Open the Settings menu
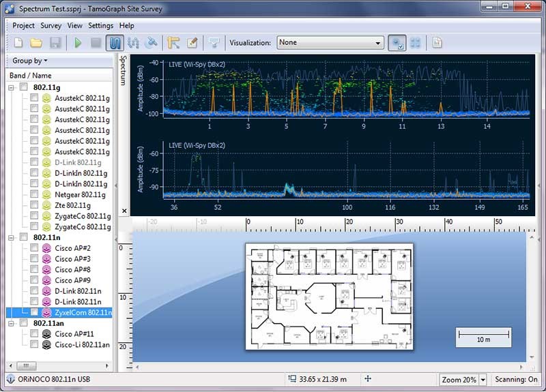This screenshot has width=546, height=392. [100, 26]
